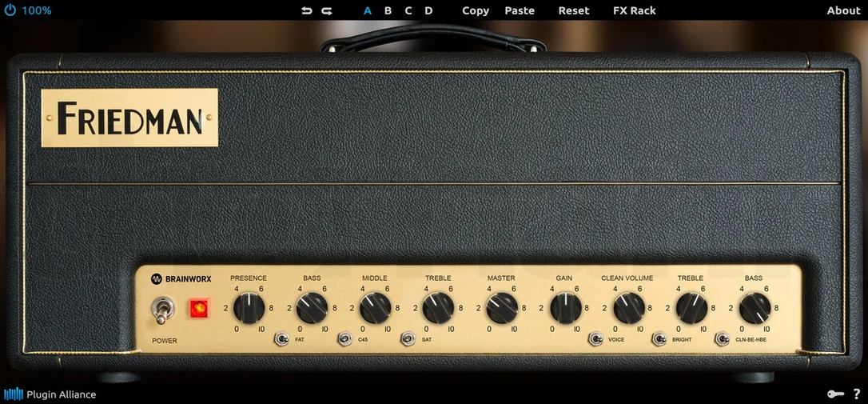Toggle the SAT mini switch
Viewport: 868px width, 404px height.
(408, 338)
